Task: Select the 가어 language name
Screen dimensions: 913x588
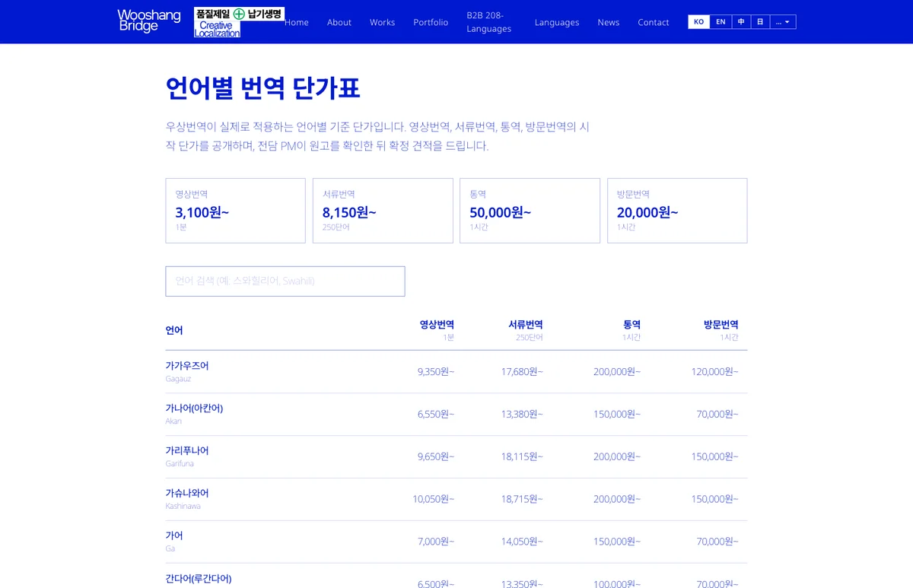Action: click(174, 536)
